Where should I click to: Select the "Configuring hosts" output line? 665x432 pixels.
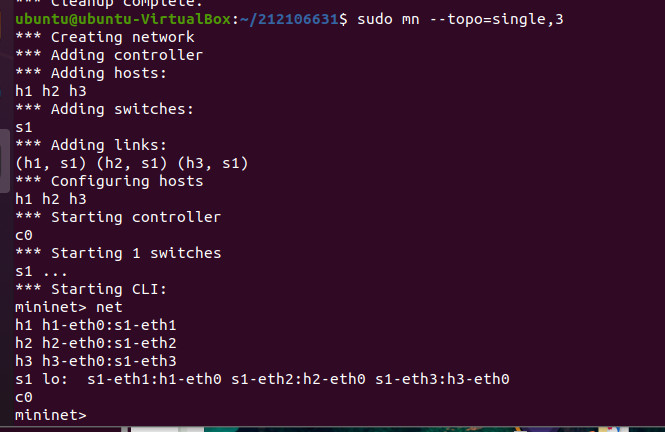point(109,181)
